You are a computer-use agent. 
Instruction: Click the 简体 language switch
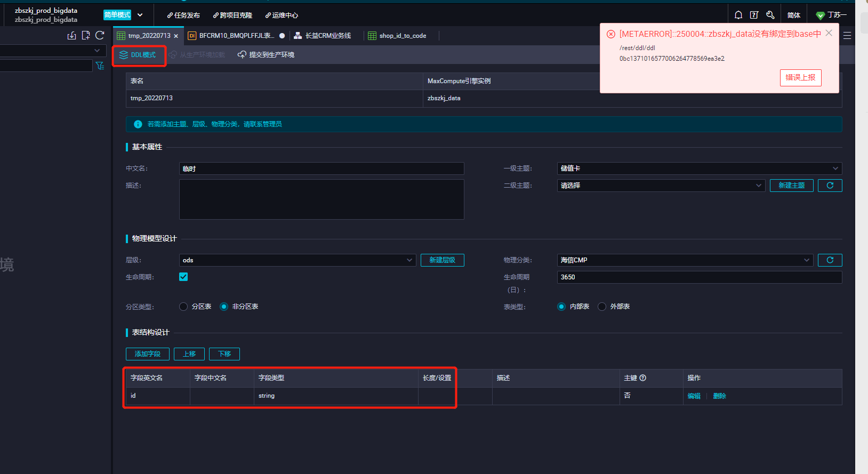click(794, 15)
